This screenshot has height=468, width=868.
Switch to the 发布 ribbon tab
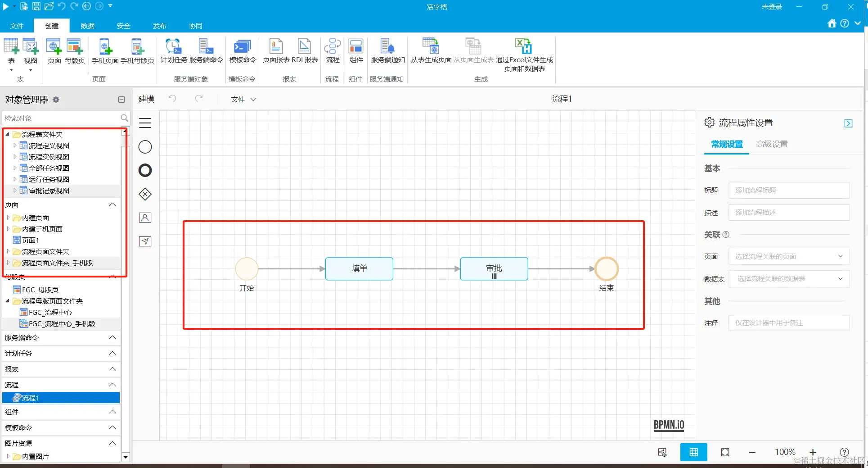pos(160,26)
